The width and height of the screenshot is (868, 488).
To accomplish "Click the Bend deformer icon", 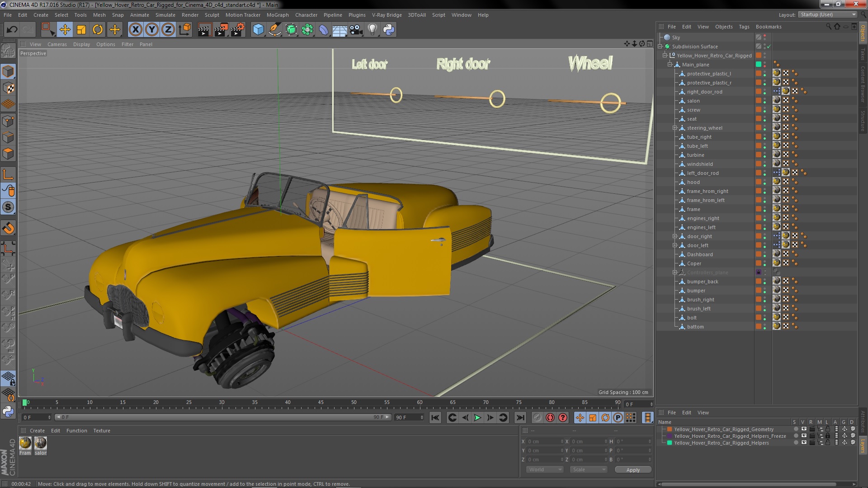I will pyautogui.click(x=324, y=30).
